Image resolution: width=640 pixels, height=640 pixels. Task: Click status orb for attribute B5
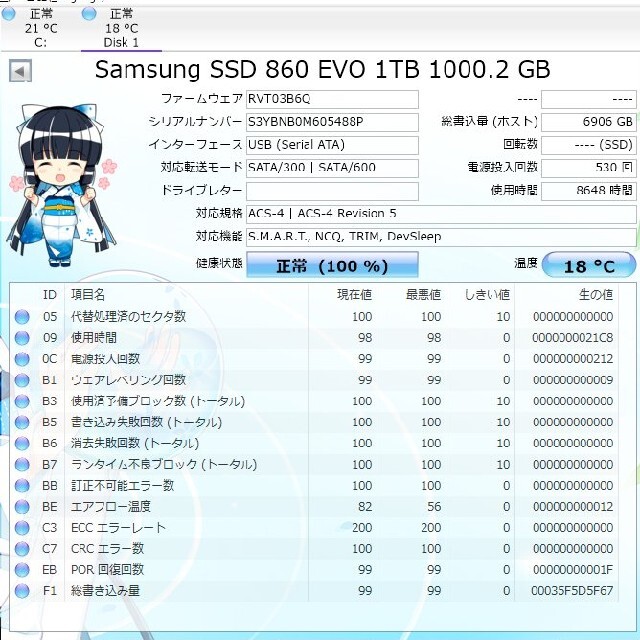[x=22, y=422]
